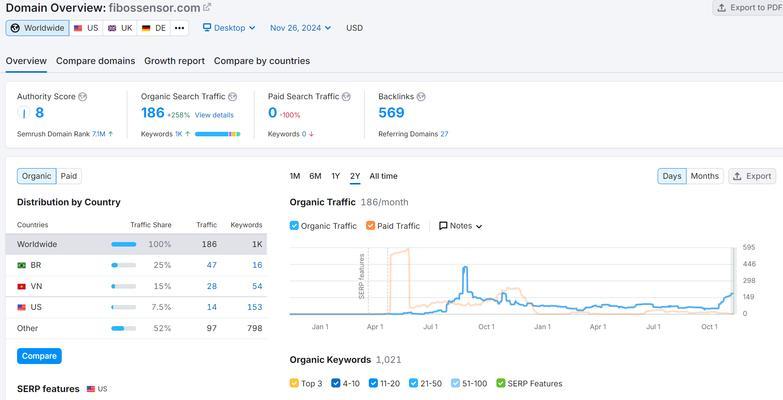The height and width of the screenshot is (400, 783).
Task: Toggle Top 3 keywords checkbox
Action: click(294, 384)
